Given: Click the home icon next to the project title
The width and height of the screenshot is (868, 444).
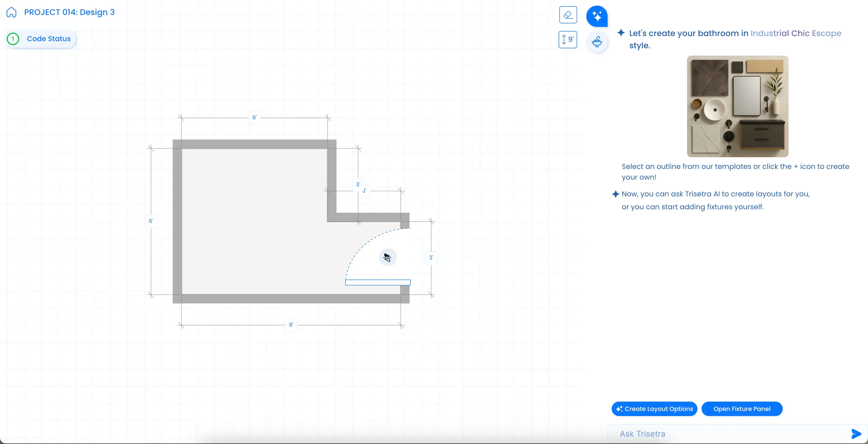Looking at the screenshot, I should tap(12, 12).
